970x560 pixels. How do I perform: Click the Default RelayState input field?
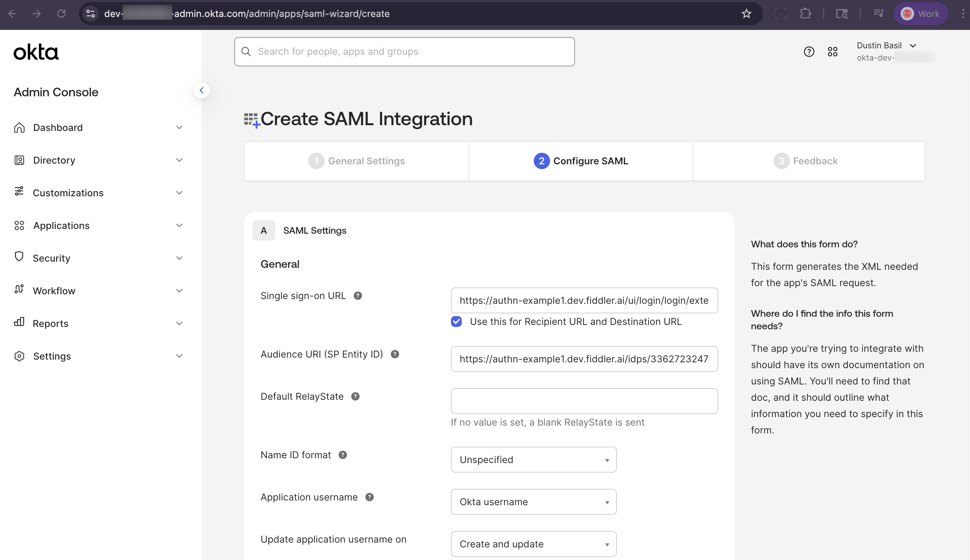[584, 401]
